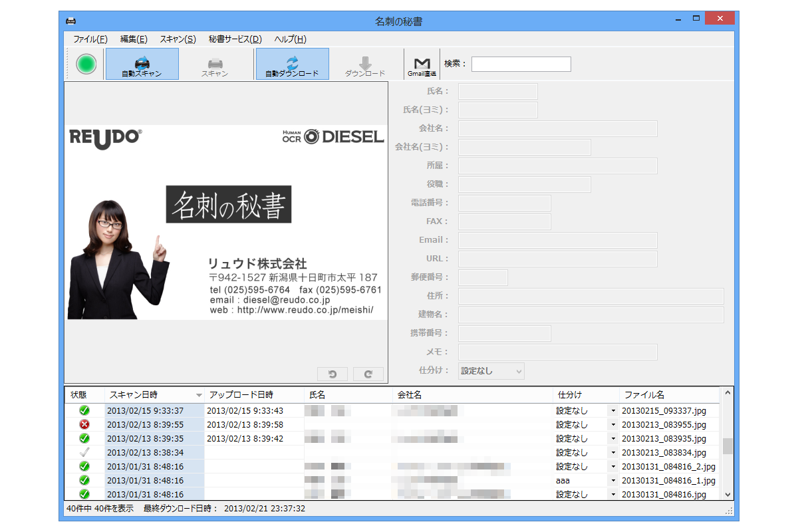
Task: Click the 会社名 company field
Action: tap(558, 128)
